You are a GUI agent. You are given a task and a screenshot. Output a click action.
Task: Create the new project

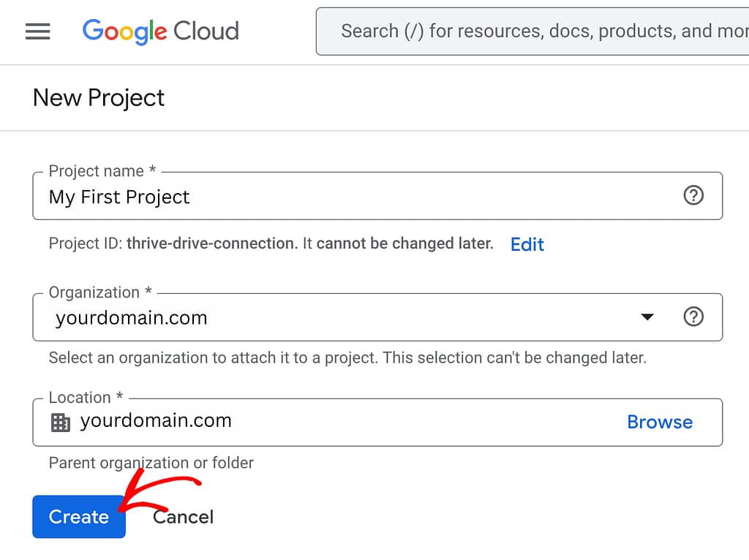78,517
